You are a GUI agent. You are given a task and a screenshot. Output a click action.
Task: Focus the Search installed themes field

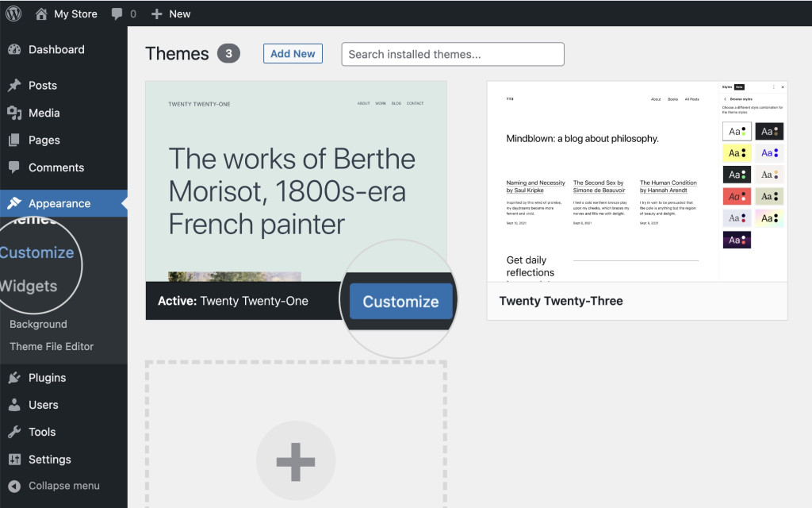pos(453,54)
